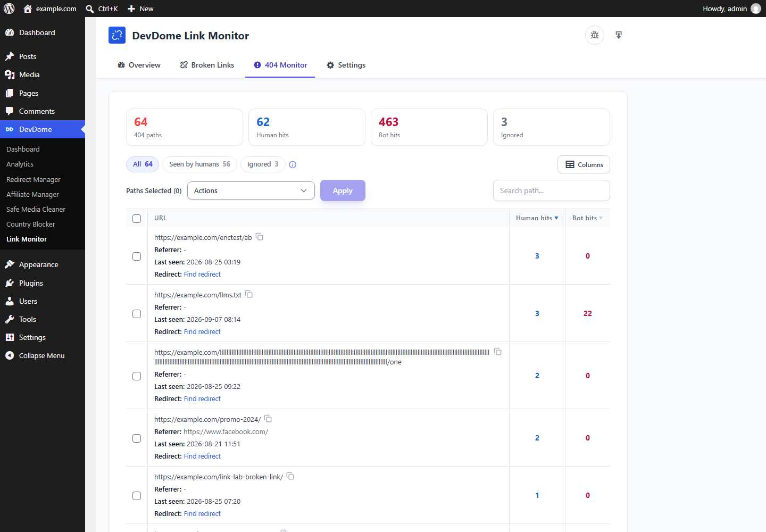This screenshot has height=532, width=766.
Task: Select the long pipes /one row checkbox
Action: 137,376
